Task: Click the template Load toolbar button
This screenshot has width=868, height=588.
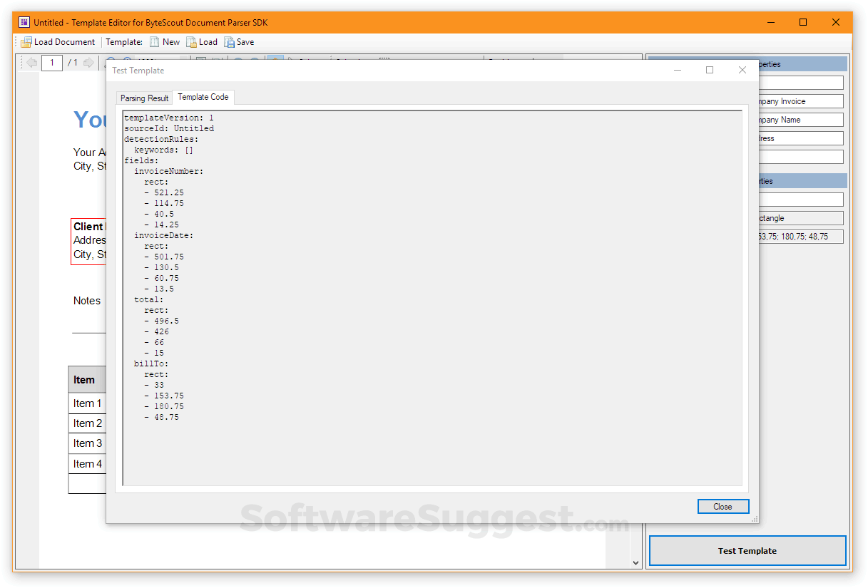Action: pyautogui.click(x=202, y=42)
